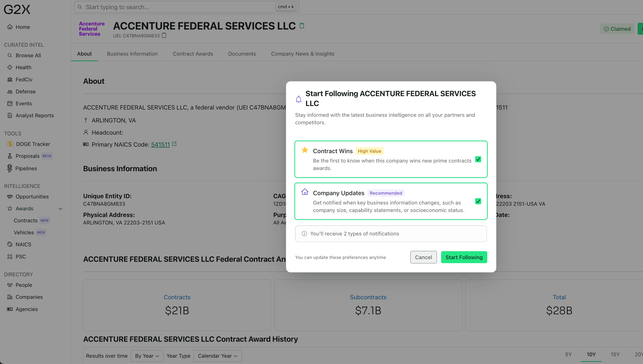The height and width of the screenshot is (364, 643).
Task: Click 'You'll receive 2 types of notifications'
Action: [x=355, y=234]
